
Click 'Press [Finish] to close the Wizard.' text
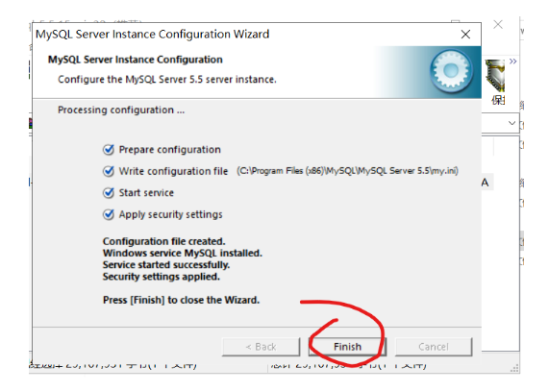(x=181, y=301)
